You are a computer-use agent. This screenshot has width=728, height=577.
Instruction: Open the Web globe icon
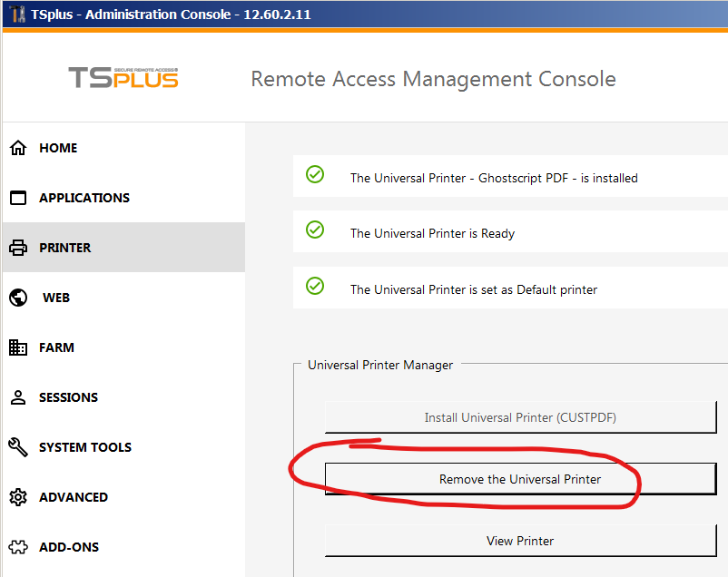[17, 298]
